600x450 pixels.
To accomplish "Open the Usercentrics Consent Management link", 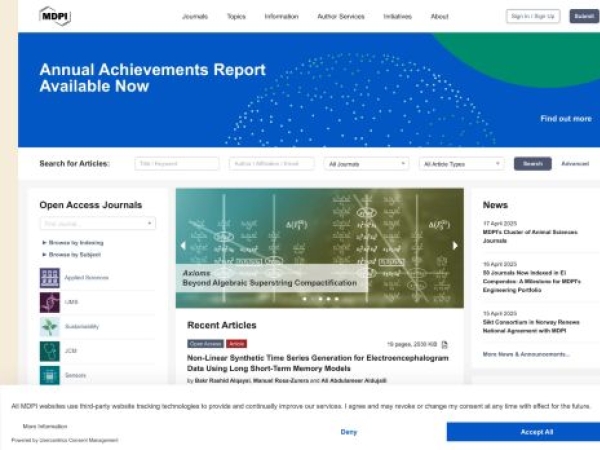I will [79, 440].
